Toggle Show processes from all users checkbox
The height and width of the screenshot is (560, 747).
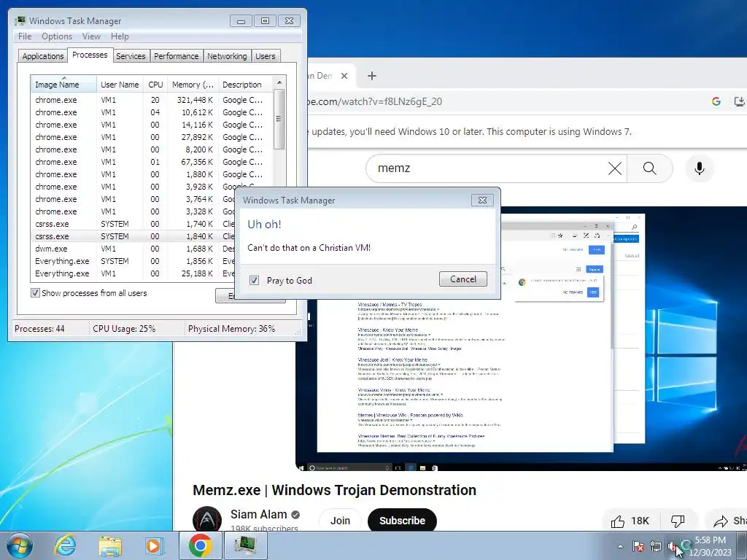coord(35,293)
